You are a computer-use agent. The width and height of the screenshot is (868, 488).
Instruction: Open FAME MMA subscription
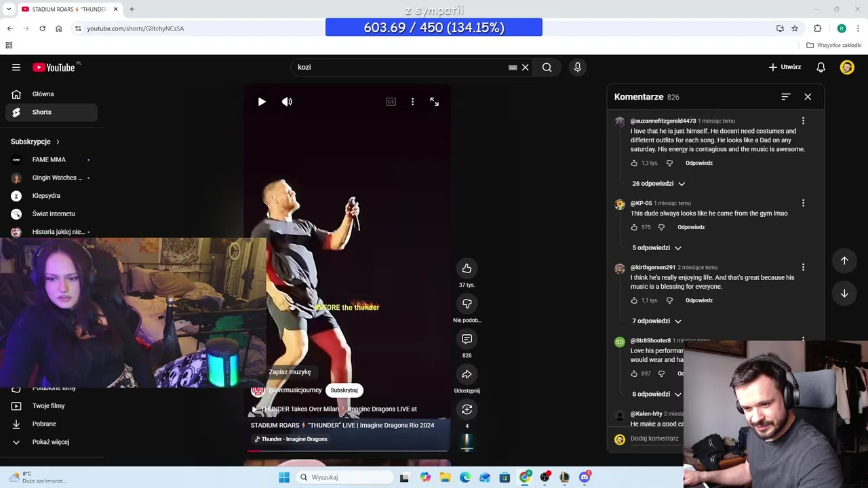tap(52, 160)
